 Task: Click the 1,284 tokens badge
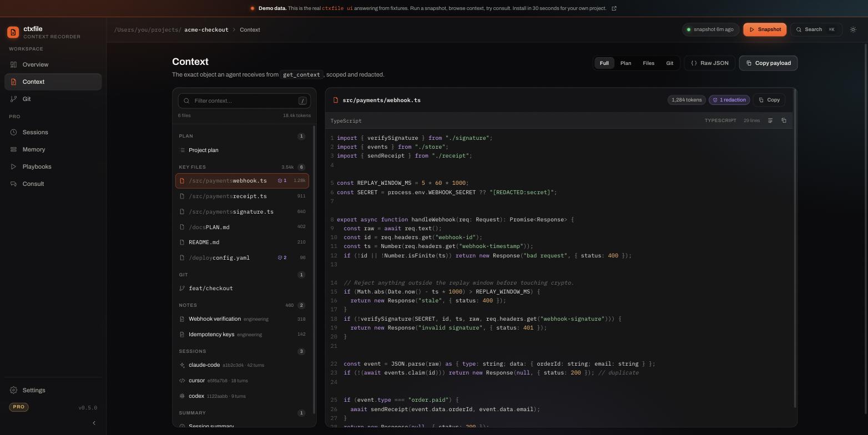pyautogui.click(x=687, y=100)
